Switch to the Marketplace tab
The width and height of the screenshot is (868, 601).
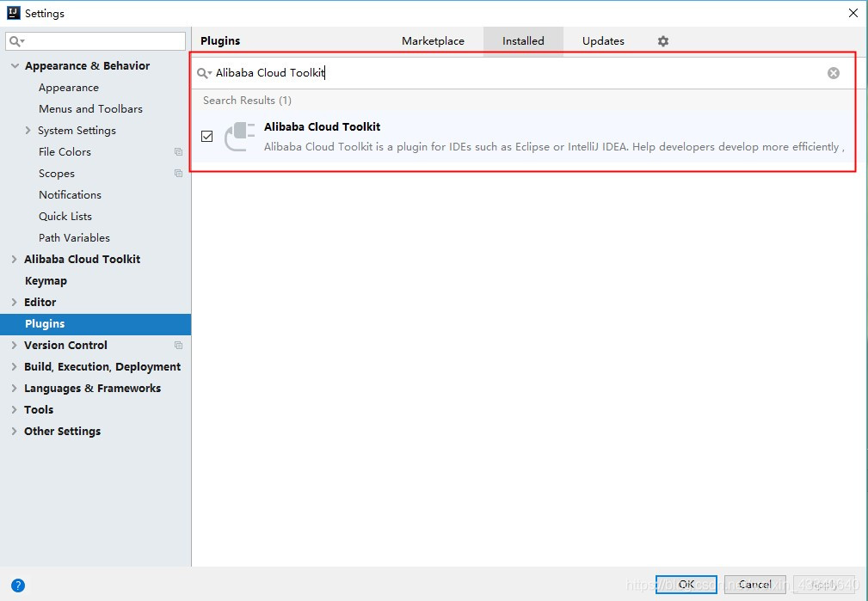point(433,41)
